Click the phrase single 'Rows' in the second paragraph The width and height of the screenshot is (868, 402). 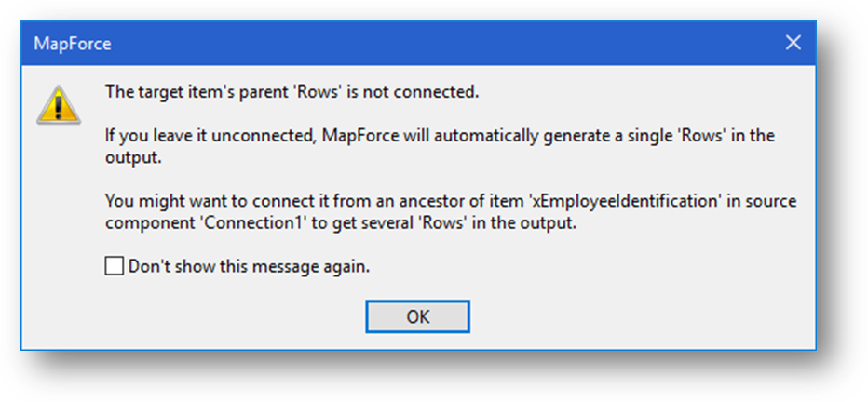668,136
